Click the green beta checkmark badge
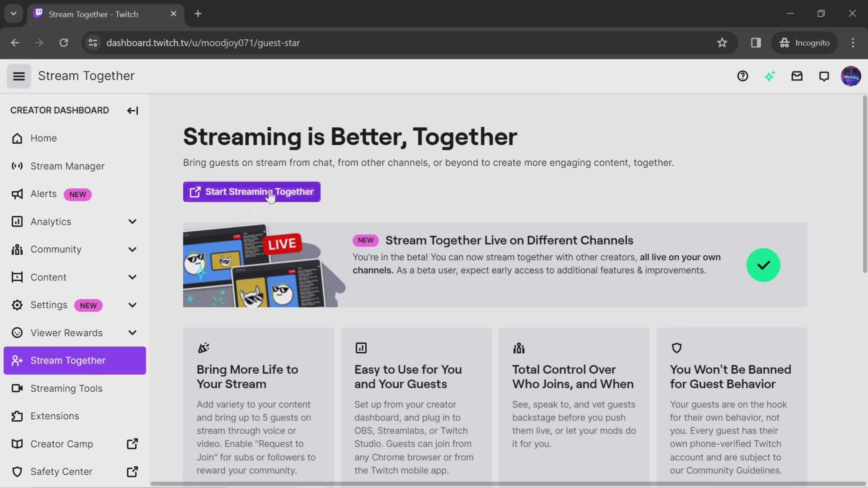 pos(763,265)
